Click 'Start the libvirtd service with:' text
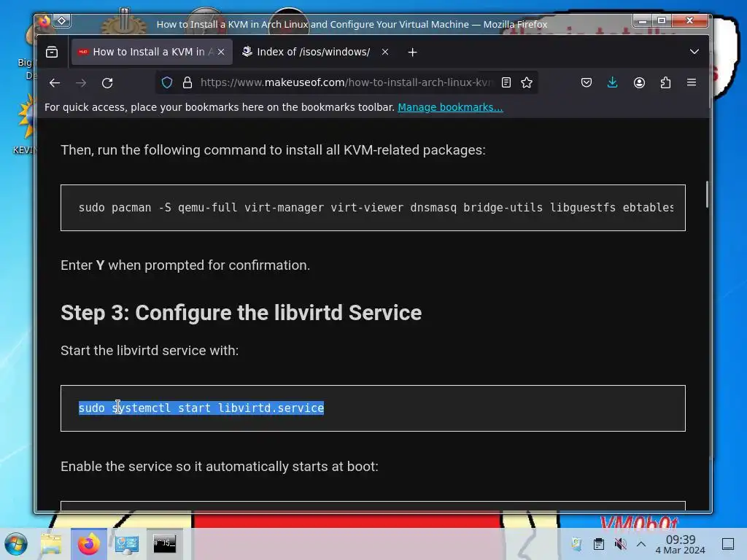This screenshot has height=560, width=747. 150,351
